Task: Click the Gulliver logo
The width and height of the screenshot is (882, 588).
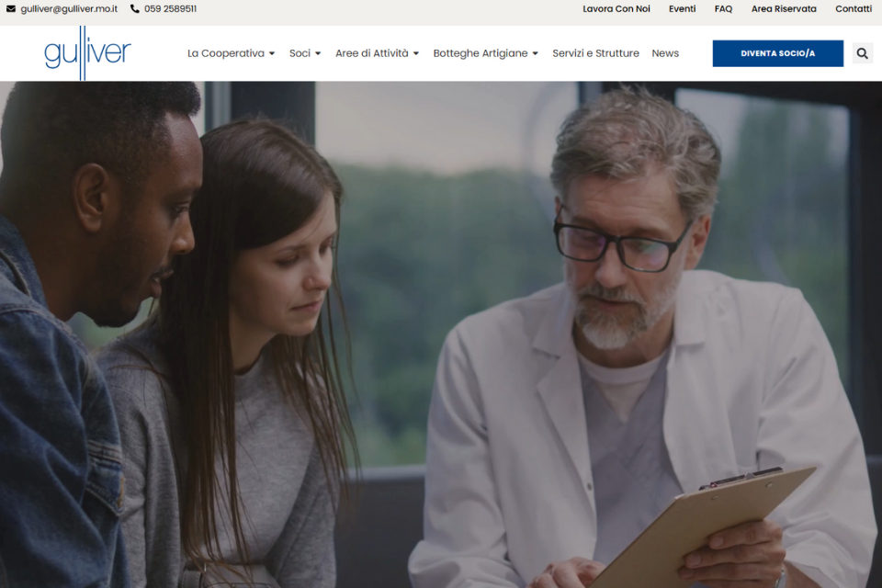Action: 87,53
